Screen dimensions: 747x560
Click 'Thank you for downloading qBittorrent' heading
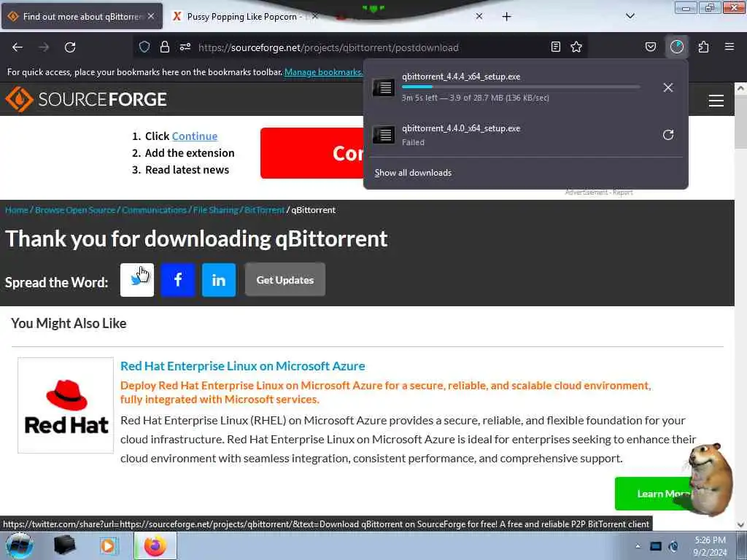[196, 239]
